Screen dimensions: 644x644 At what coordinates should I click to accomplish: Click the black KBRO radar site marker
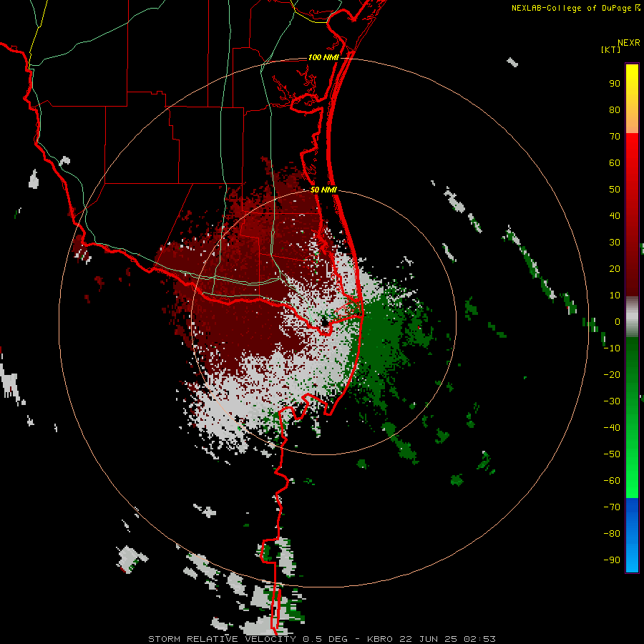point(325,323)
